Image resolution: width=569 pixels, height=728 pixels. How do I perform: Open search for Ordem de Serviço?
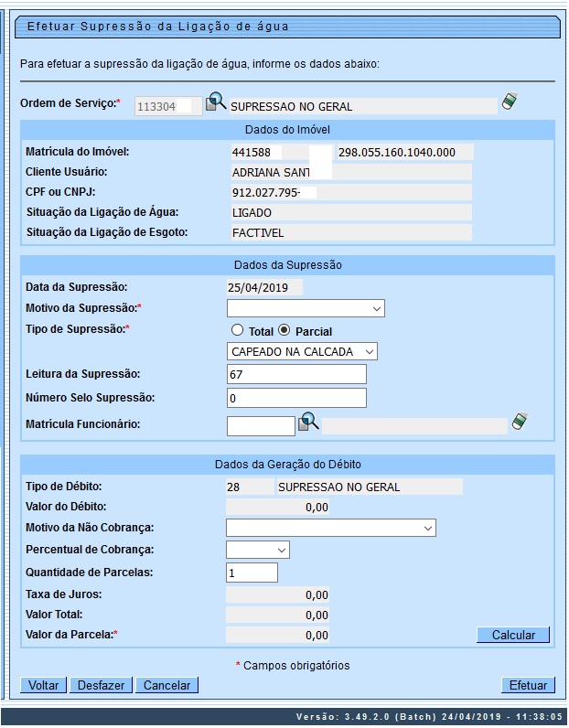point(216,102)
